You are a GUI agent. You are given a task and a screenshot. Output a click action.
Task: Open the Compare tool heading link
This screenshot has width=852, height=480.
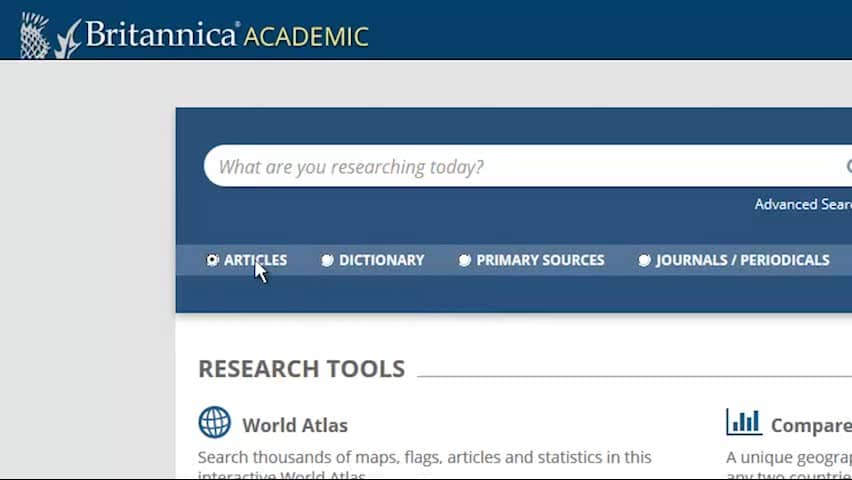(811, 426)
